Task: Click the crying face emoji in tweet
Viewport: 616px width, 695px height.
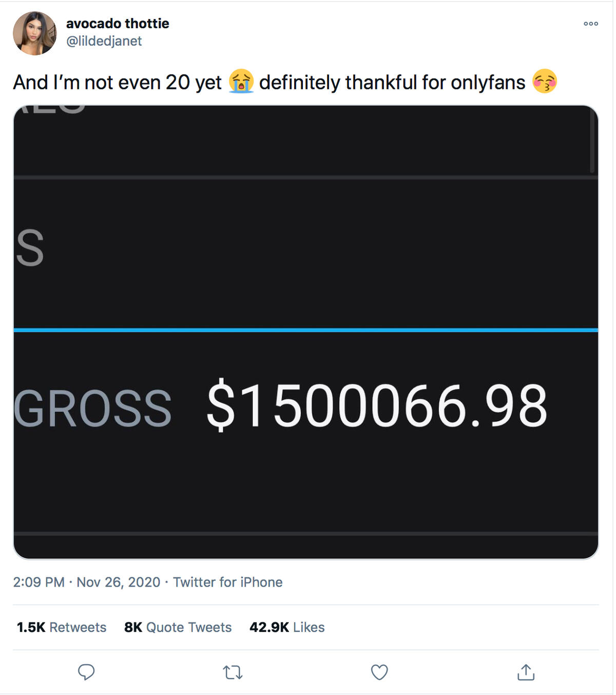Action: (241, 82)
